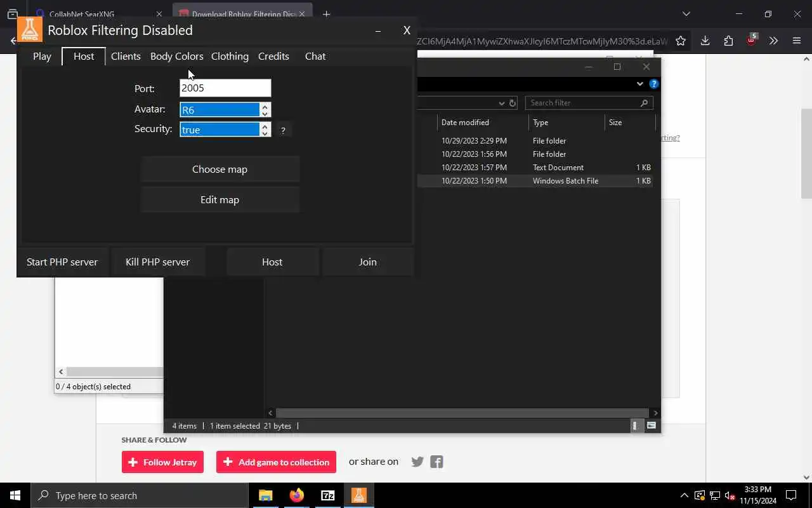Click the Avatar field showing R6

click(x=219, y=110)
